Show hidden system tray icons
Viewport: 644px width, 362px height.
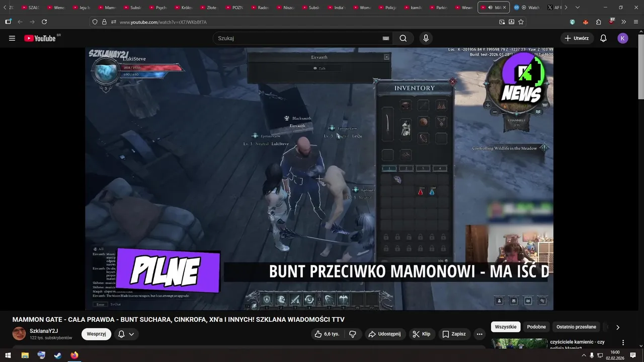(x=584, y=355)
